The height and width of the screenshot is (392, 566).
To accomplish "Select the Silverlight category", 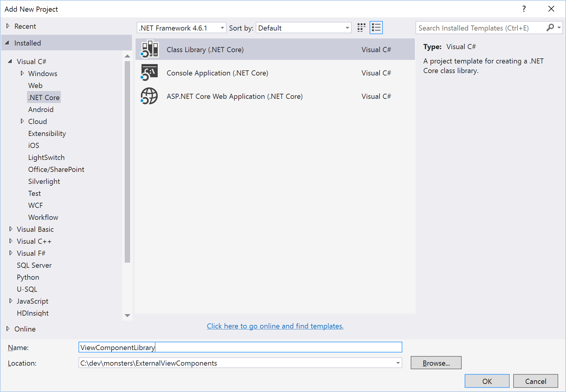I will (44, 181).
